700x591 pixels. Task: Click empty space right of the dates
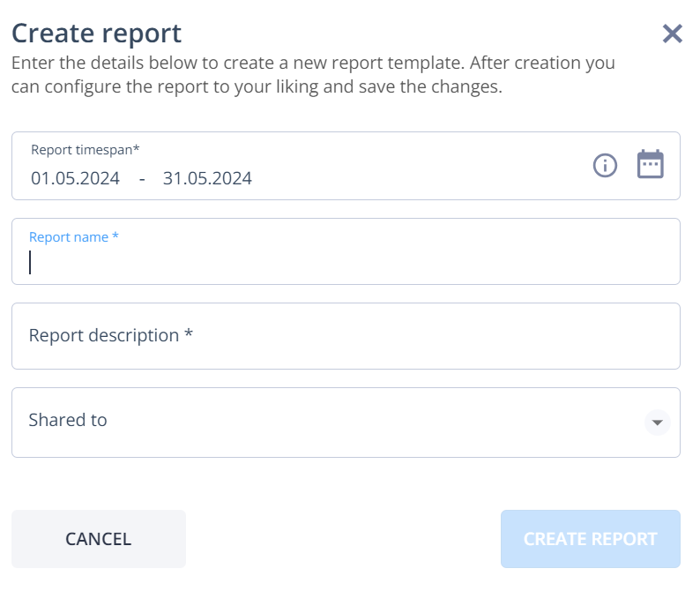420,178
